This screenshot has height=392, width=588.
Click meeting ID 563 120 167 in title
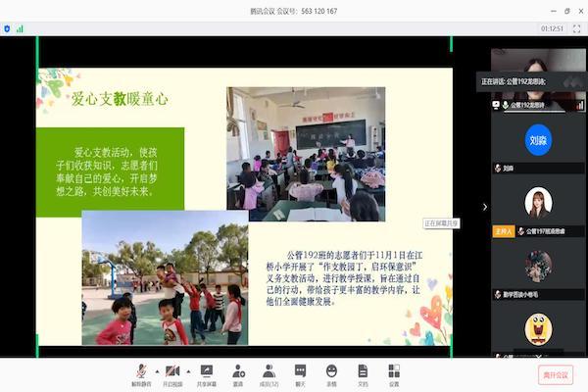click(x=318, y=11)
